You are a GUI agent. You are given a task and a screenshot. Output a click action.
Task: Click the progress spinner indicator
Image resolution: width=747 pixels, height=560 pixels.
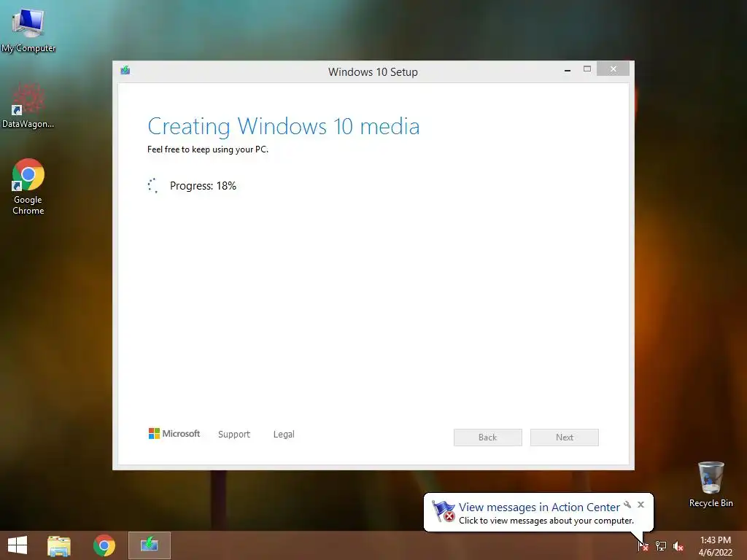[152, 186]
